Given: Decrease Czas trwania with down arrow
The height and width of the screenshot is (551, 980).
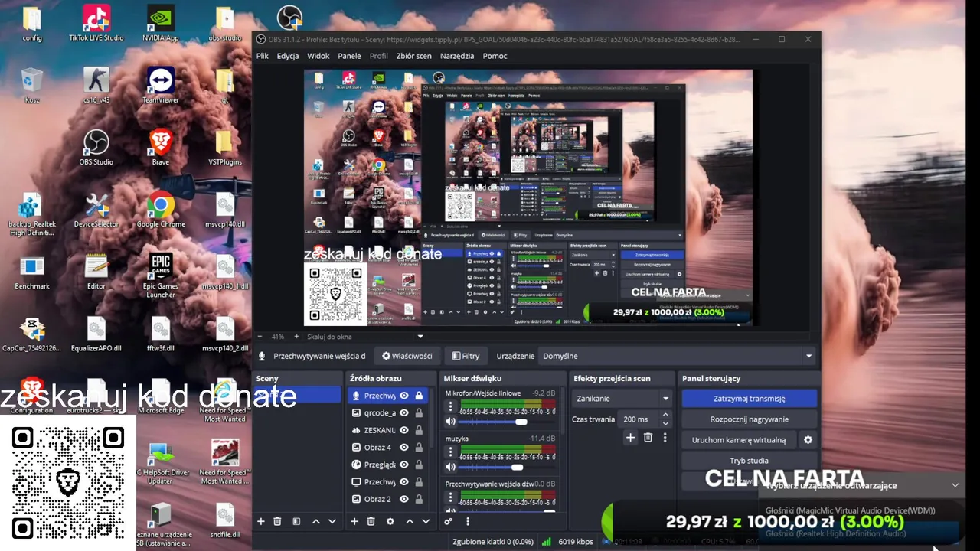Looking at the screenshot, I should pyautogui.click(x=665, y=423).
